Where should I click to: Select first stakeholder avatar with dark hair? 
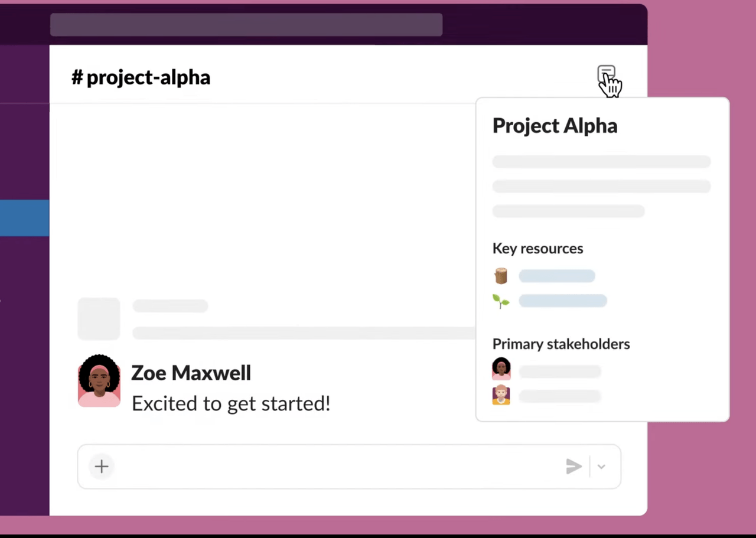coord(501,369)
